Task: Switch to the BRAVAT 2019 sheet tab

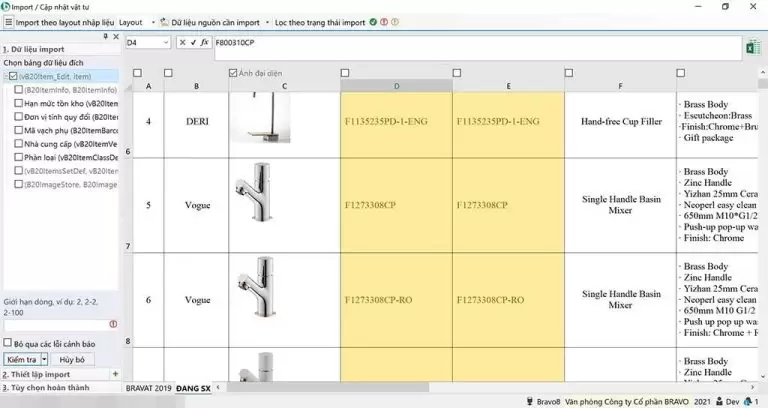Action: click(x=149, y=387)
